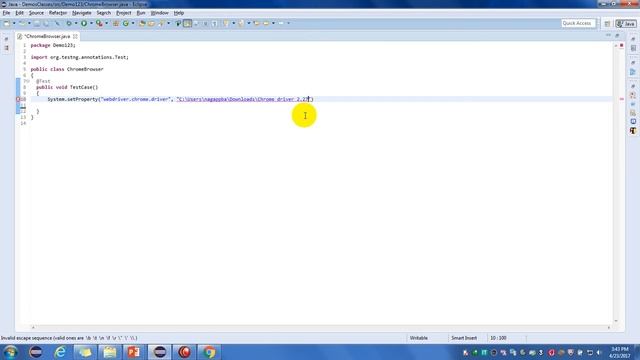640x360 pixels.
Task: Open the Refactor menu
Action: click(x=58, y=13)
